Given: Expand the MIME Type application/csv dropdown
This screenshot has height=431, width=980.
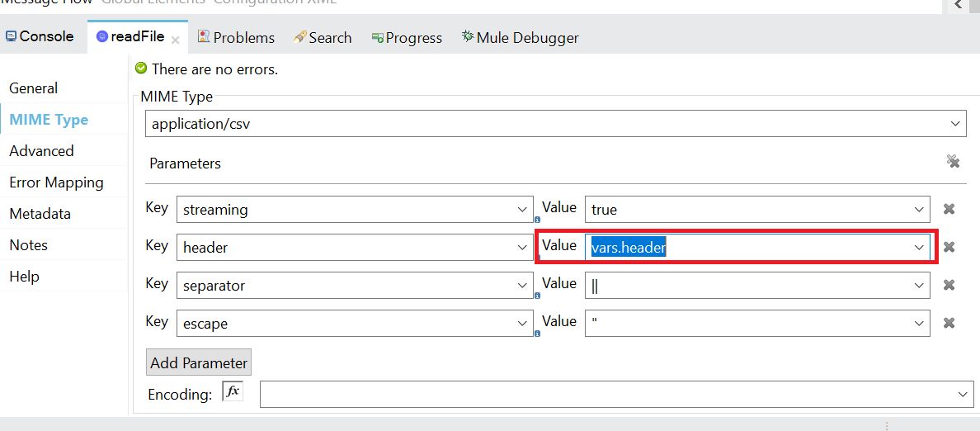Looking at the screenshot, I should (955, 125).
